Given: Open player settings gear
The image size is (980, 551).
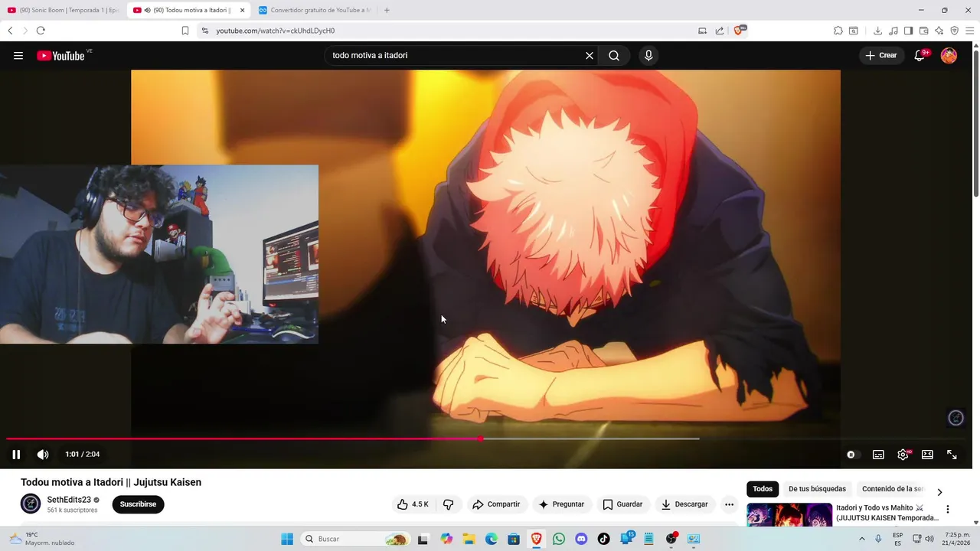Looking at the screenshot, I should tap(903, 455).
